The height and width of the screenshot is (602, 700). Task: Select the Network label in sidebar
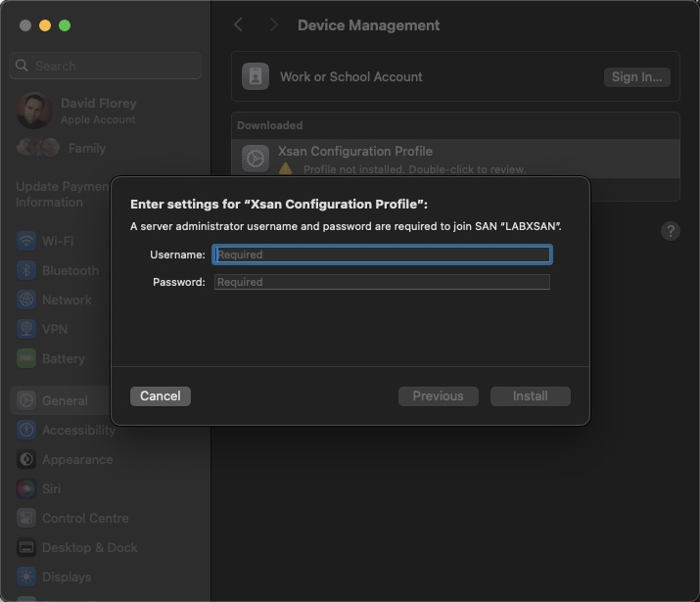click(x=67, y=300)
